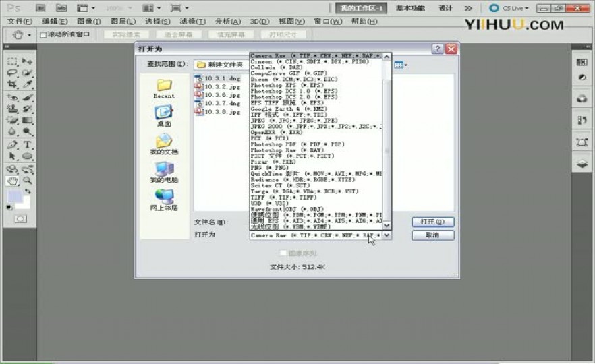Select the Spot Healing Brush tool
This screenshot has width=595, height=364.
[12, 98]
